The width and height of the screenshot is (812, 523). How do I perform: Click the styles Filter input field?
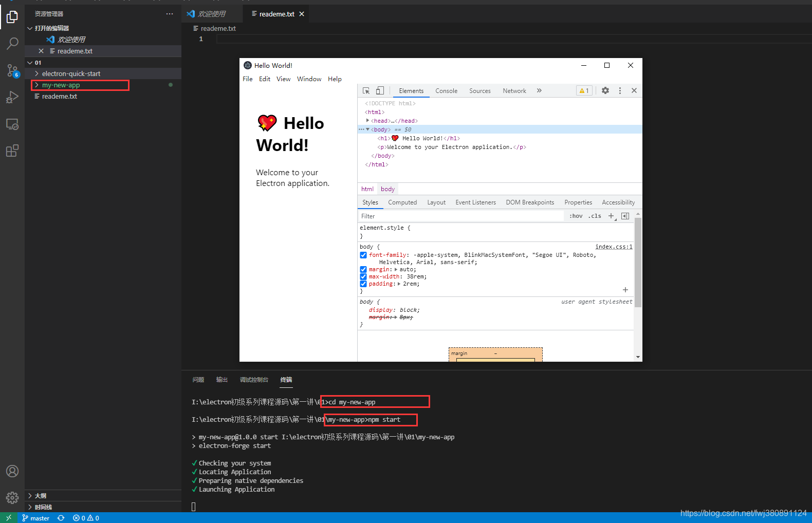462,216
